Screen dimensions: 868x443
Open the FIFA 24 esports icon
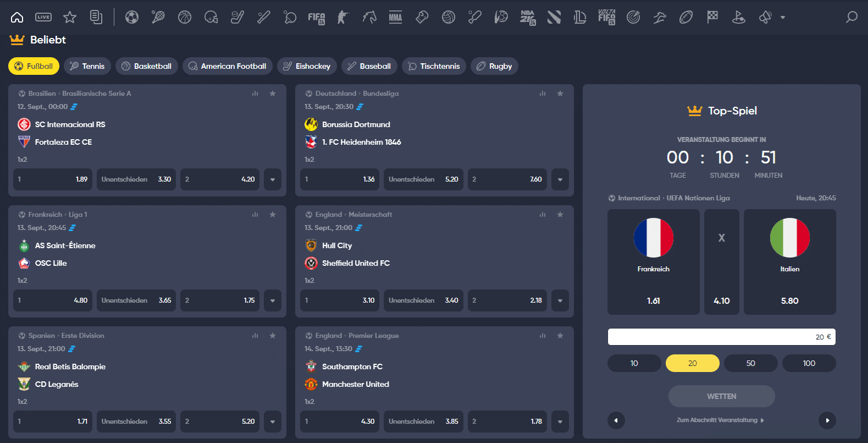point(317,18)
